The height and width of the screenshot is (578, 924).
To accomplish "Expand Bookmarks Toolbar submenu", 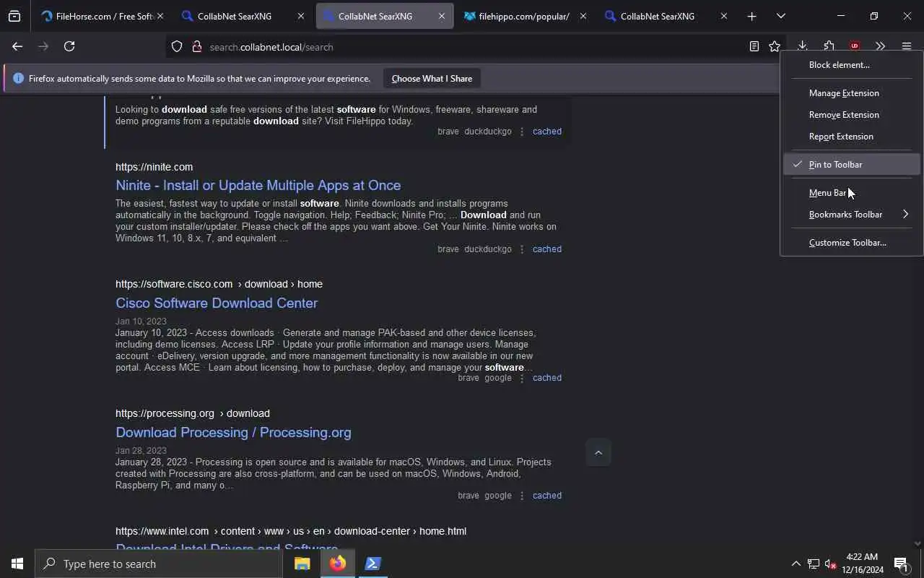I will pos(852,215).
